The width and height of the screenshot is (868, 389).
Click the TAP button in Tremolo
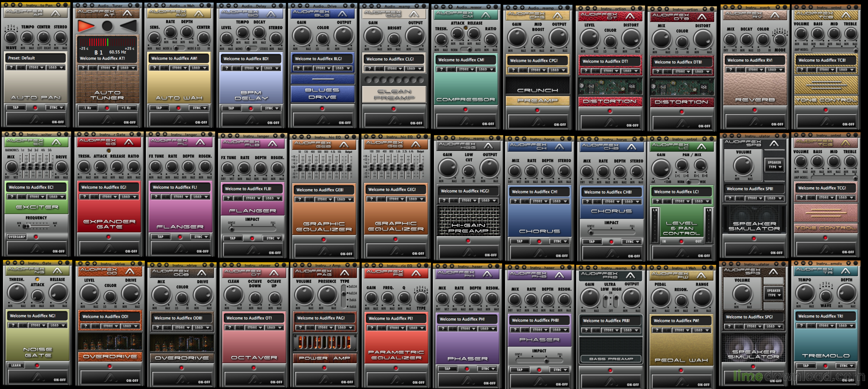coord(806,366)
